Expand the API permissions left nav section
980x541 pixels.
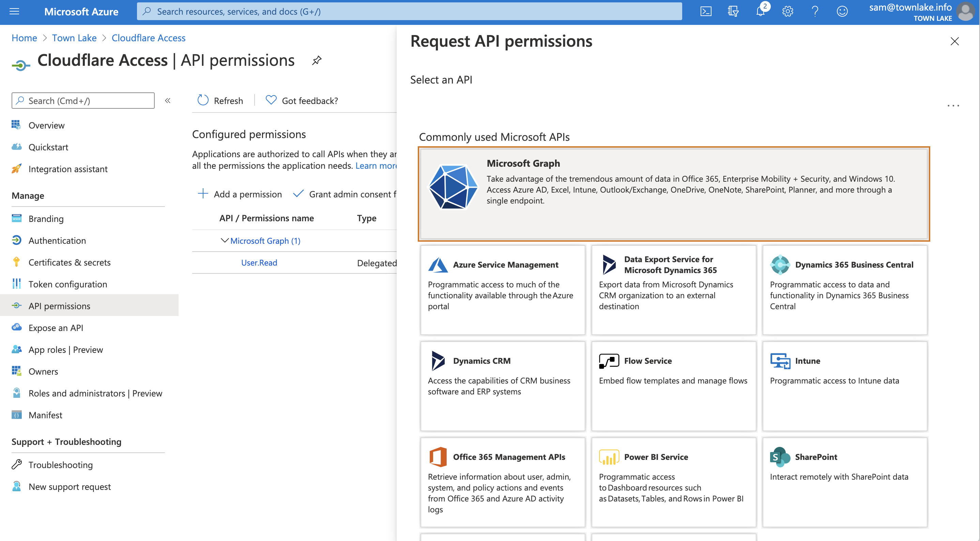point(59,305)
